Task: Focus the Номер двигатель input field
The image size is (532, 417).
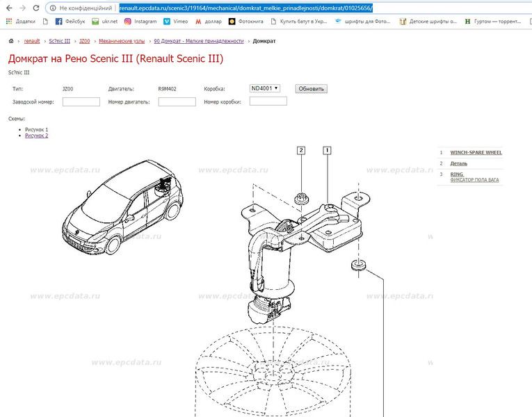Action: coord(177,101)
